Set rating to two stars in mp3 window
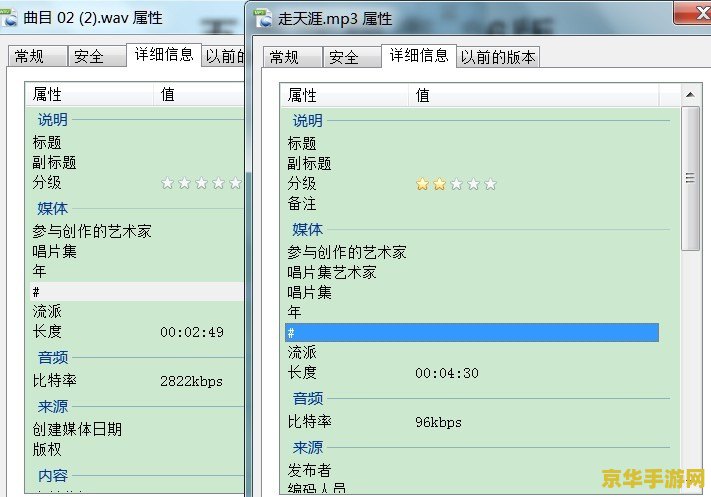This screenshot has width=711, height=497. click(439, 184)
